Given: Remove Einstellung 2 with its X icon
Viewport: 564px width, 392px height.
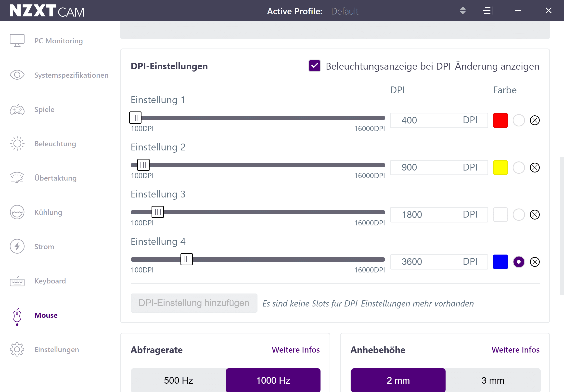Looking at the screenshot, I should pos(535,168).
